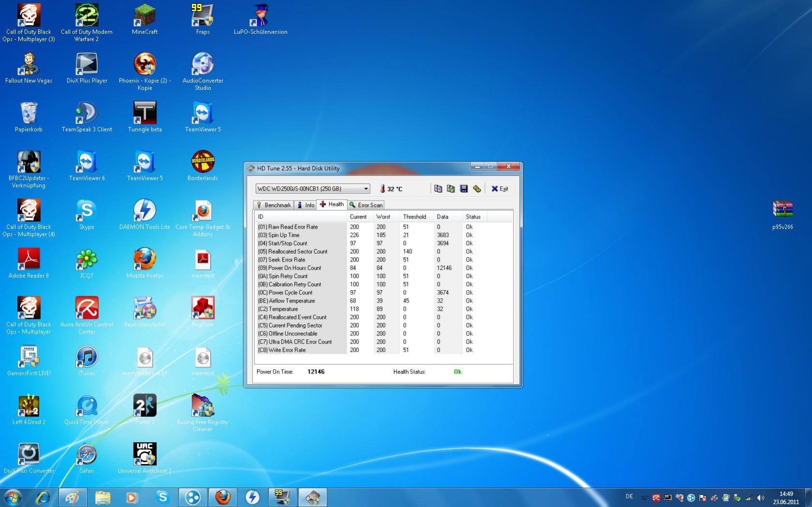Select the Adobe Reader 9 desktop icon
The image size is (812, 507).
click(x=29, y=263)
